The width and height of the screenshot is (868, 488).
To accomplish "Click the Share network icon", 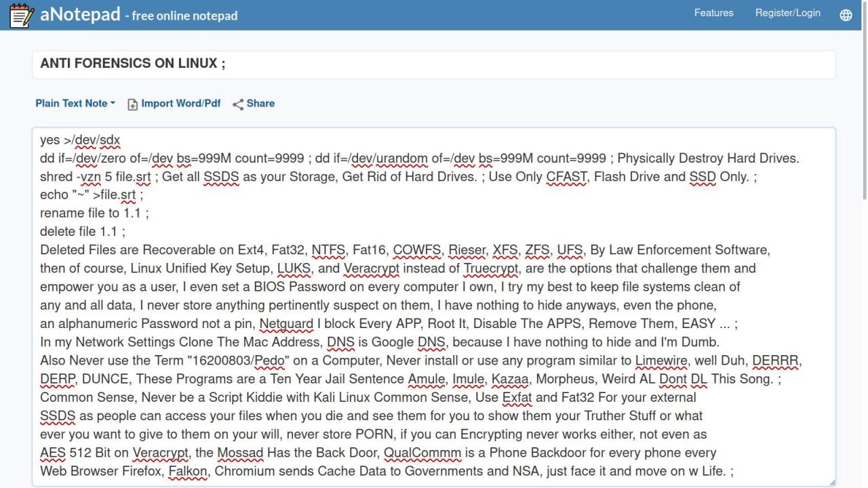I will point(238,104).
